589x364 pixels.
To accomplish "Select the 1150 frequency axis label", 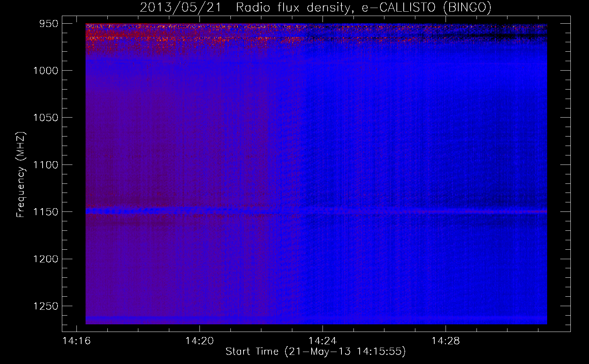I will pyautogui.click(x=46, y=212).
